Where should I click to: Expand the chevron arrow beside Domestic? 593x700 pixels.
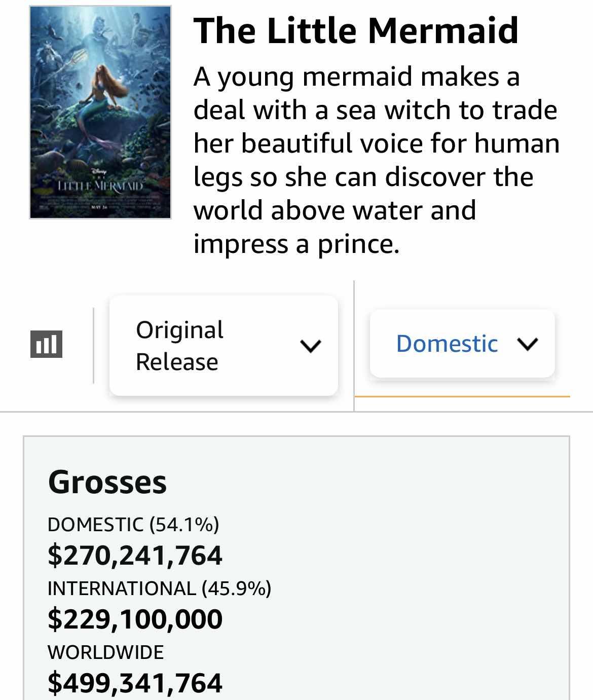[528, 344]
